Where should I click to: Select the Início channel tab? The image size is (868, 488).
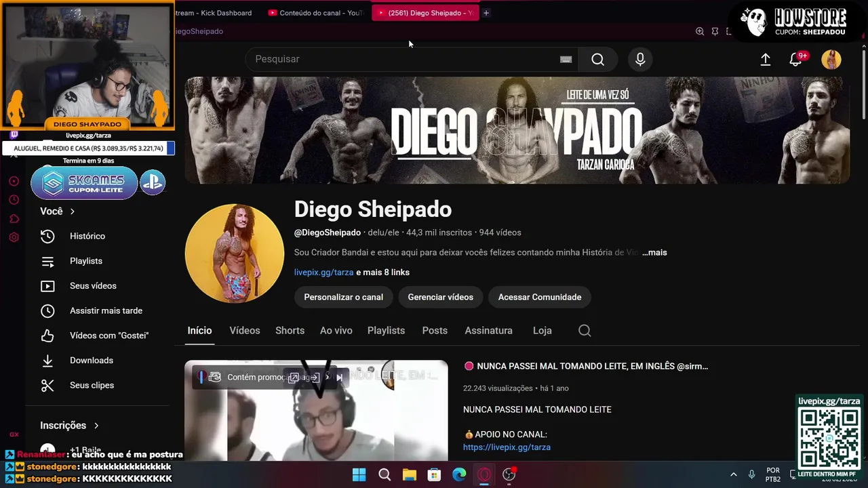pos(199,331)
